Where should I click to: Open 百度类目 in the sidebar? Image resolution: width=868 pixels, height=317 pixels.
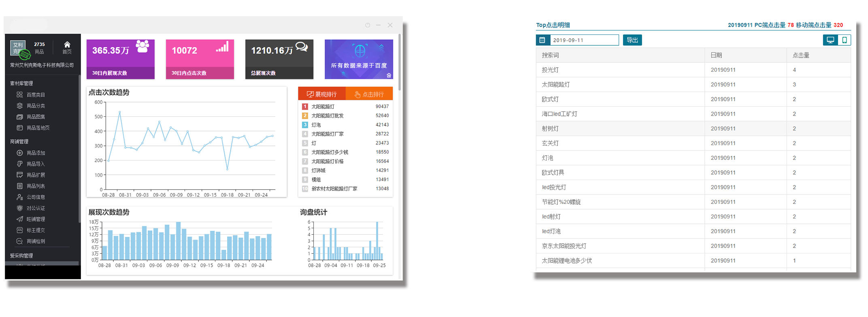pyautogui.click(x=35, y=95)
